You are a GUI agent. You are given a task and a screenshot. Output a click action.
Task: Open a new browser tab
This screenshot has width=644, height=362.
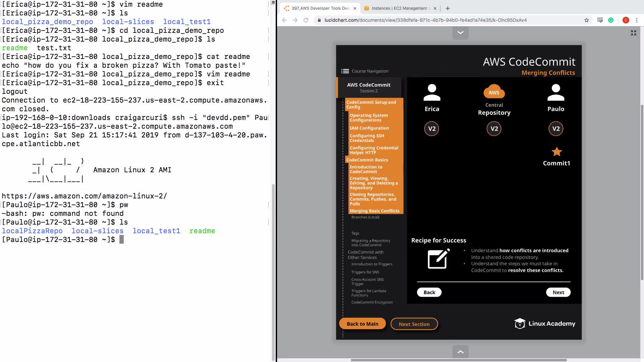447,8
